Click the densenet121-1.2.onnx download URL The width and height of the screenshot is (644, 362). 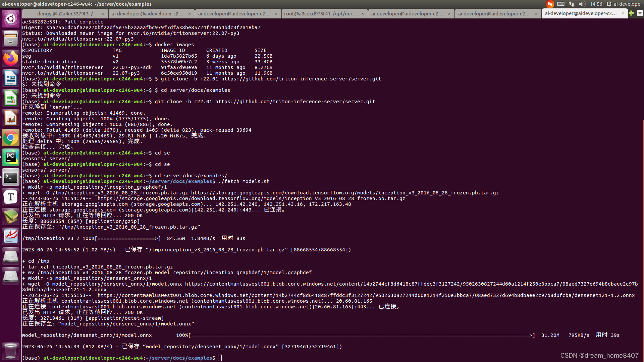[x=366, y=295]
